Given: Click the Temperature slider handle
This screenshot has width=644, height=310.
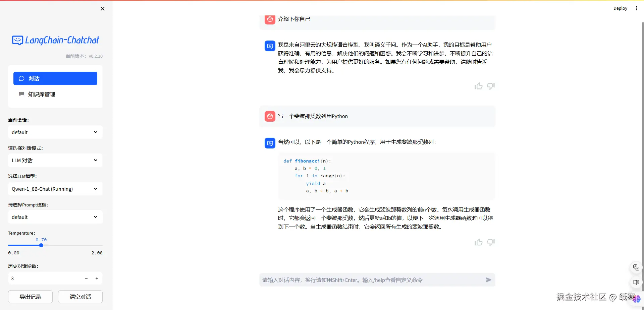Looking at the screenshot, I should 41,245.
